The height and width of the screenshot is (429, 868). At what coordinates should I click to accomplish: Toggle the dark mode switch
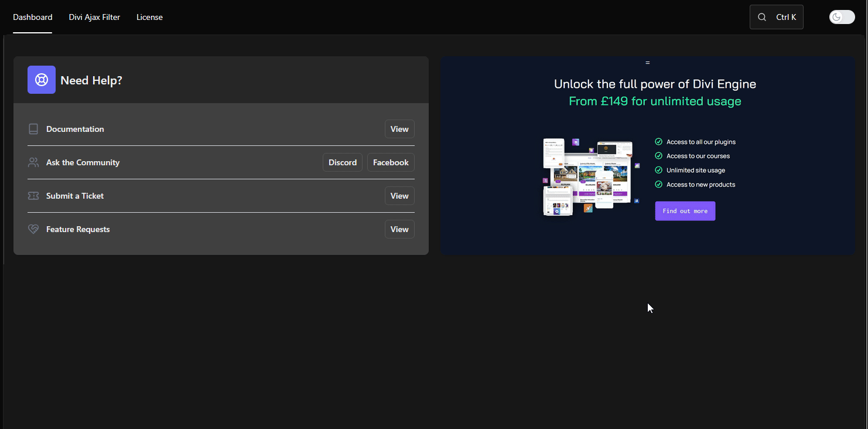point(842,17)
